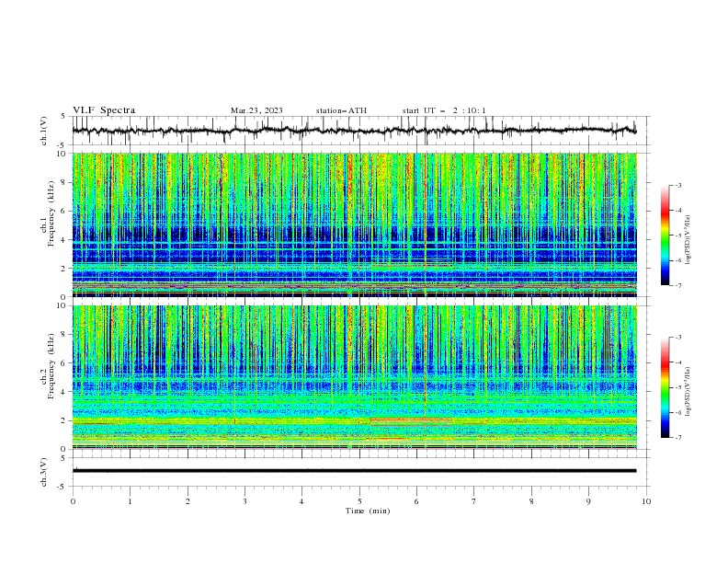This screenshot has height=563, width=728.
Task: Click the ch.1 spectrogram color bar
Action: pos(665,236)
